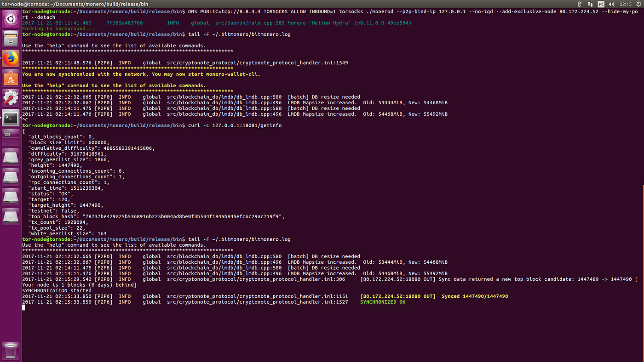Viewport: 644px width, 362px height.
Task: Open the Pt keyboard layout indicator
Action: 601,4
